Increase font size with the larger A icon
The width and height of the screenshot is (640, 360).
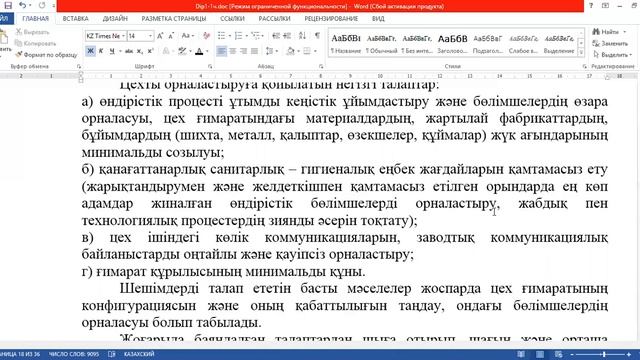point(160,36)
